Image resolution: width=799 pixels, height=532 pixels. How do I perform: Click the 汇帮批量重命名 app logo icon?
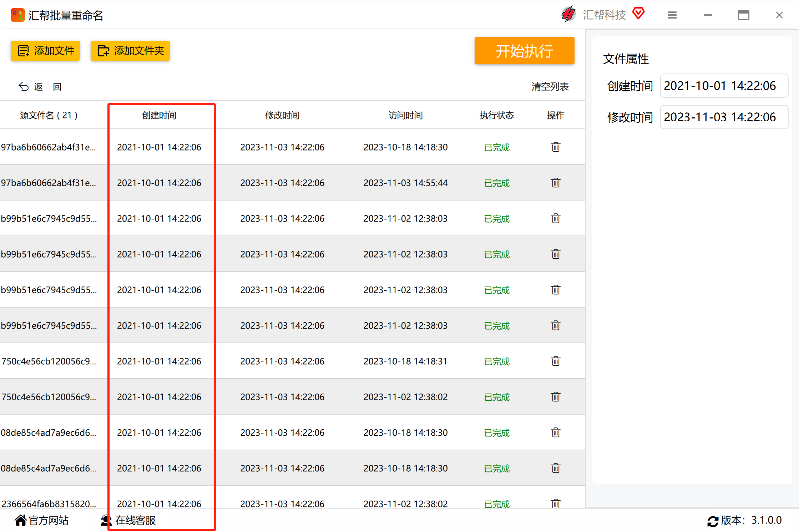pos(17,15)
